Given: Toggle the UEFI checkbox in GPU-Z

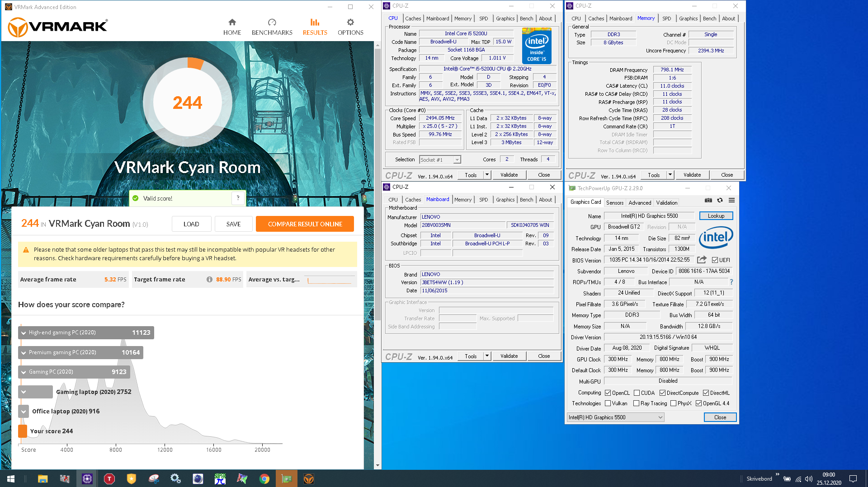Looking at the screenshot, I should (x=715, y=260).
